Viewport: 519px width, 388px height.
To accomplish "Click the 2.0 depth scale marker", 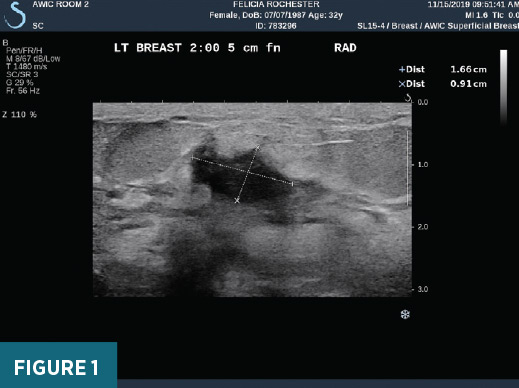I will click(423, 227).
